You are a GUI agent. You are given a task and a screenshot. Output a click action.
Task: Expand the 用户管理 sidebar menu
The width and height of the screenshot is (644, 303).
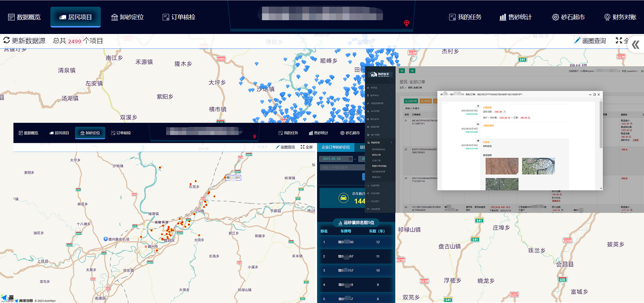click(380, 135)
